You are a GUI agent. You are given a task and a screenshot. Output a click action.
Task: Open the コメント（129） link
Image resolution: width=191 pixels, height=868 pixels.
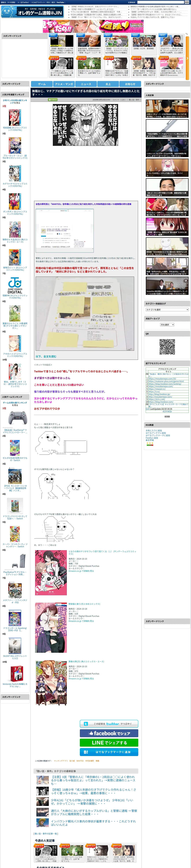[119, 100]
